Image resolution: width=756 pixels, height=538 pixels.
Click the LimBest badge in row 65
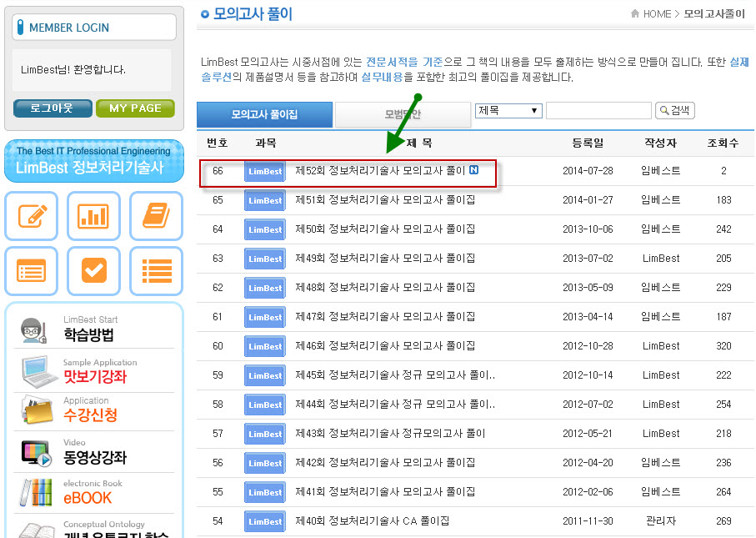pos(265,200)
